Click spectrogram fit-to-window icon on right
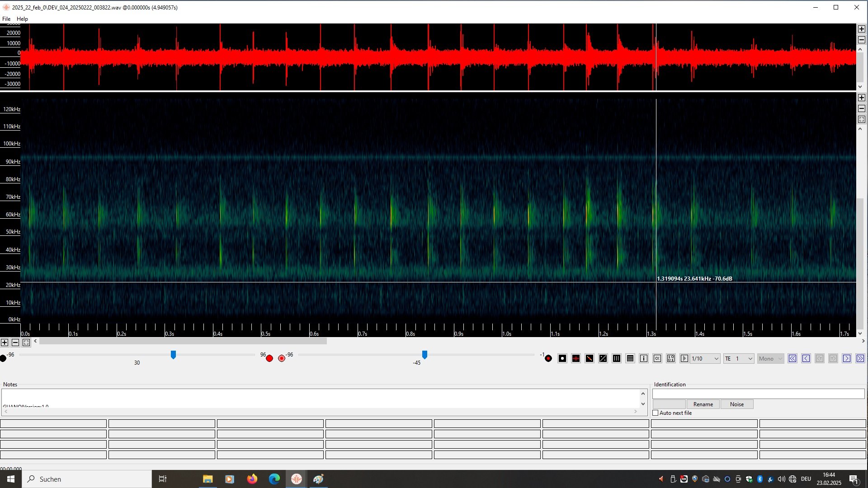868x488 pixels. pos(861,119)
